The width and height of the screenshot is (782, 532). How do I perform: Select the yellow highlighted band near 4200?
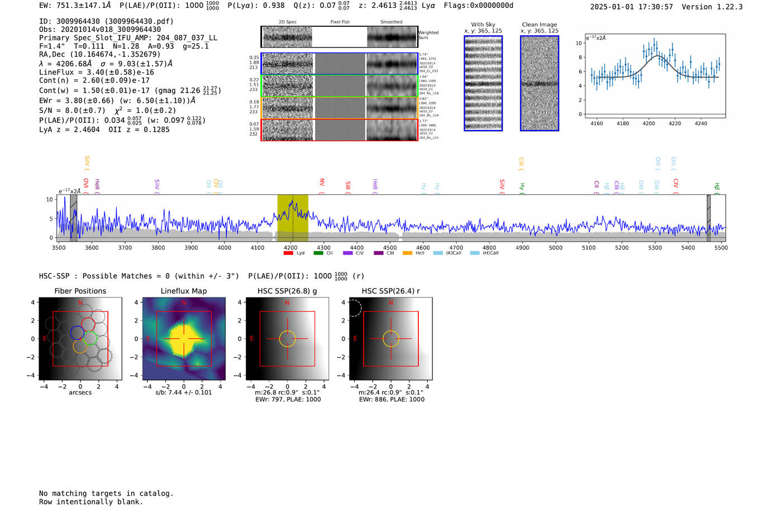293,218
